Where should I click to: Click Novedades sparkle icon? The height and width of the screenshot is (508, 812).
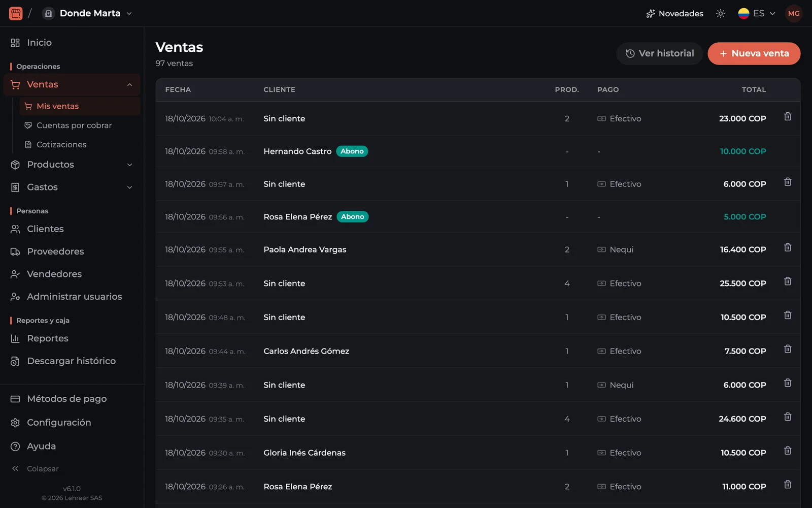(651, 14)
